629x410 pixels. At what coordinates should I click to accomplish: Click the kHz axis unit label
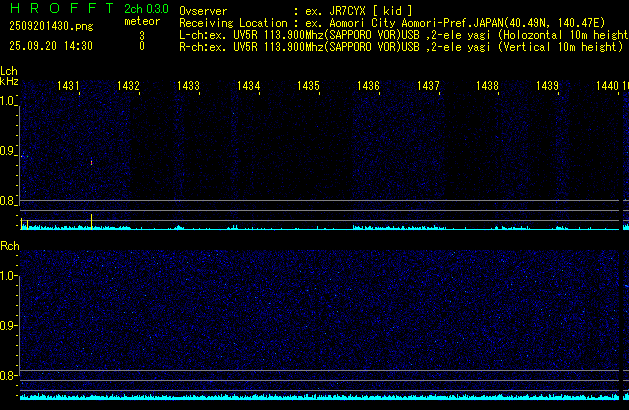(x=9, y=81)
